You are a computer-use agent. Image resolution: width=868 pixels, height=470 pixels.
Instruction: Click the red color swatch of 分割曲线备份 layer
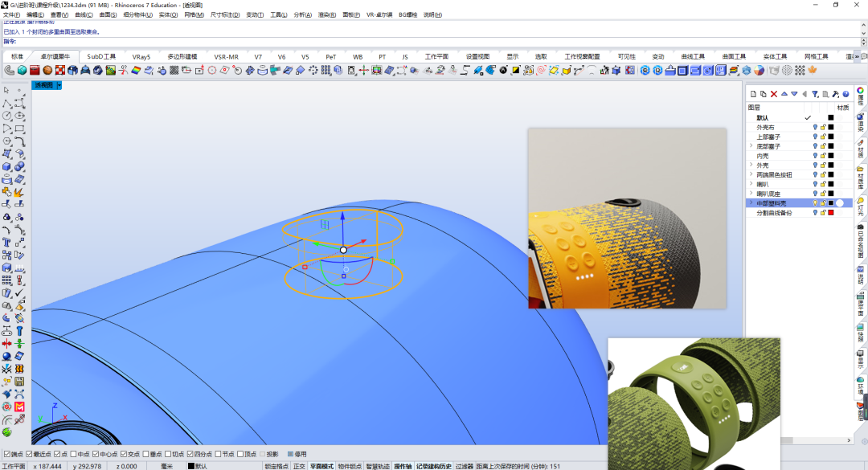tap(830, 213)
